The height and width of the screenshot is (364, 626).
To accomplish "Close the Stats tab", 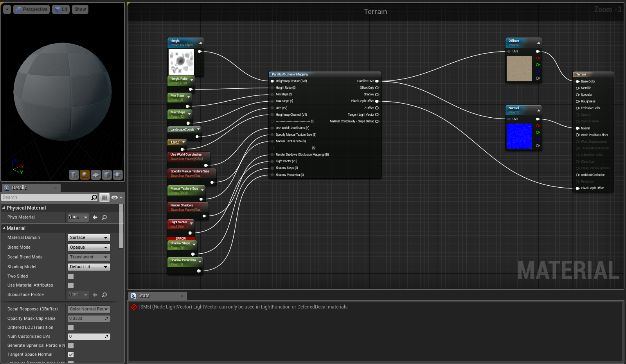I will 182,296.
